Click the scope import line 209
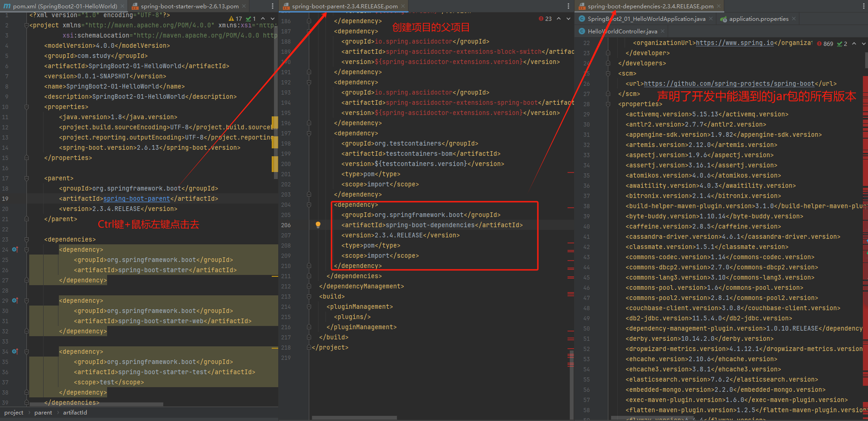 (x=380, y=255)
